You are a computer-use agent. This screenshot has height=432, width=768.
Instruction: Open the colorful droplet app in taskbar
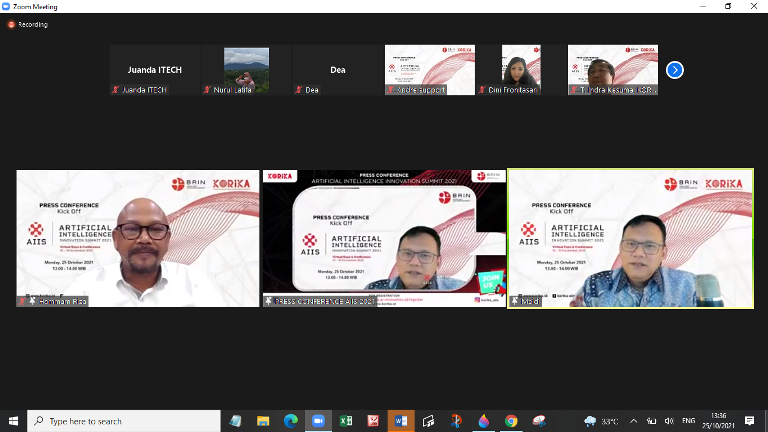pos(483,421)
